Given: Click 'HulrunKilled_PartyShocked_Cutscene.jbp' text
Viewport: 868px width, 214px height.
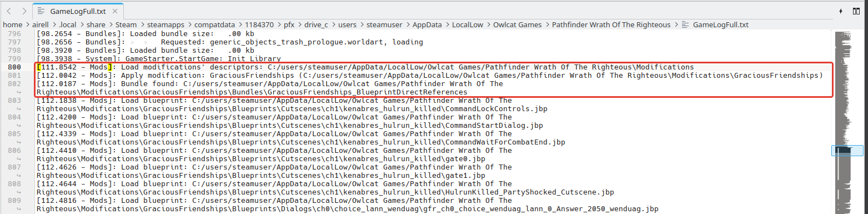Looking at the screenshot, I should click(x=530, y=192).
